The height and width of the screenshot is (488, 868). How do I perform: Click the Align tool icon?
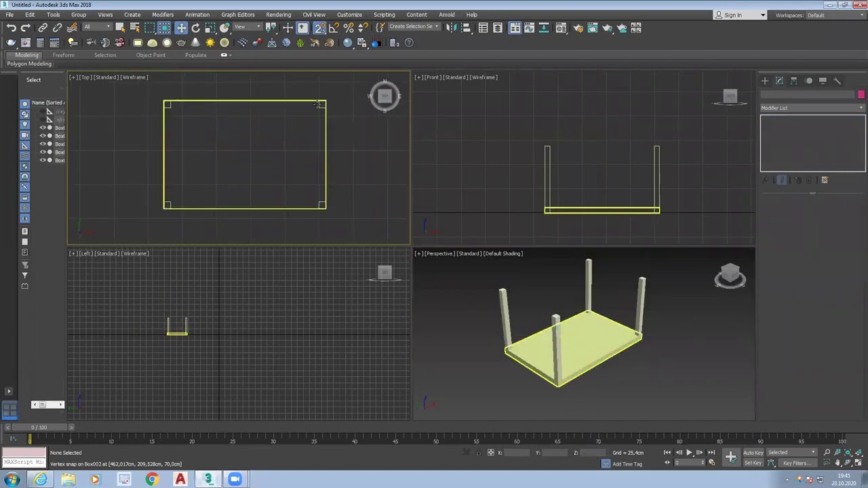click(x=466, y=28)
